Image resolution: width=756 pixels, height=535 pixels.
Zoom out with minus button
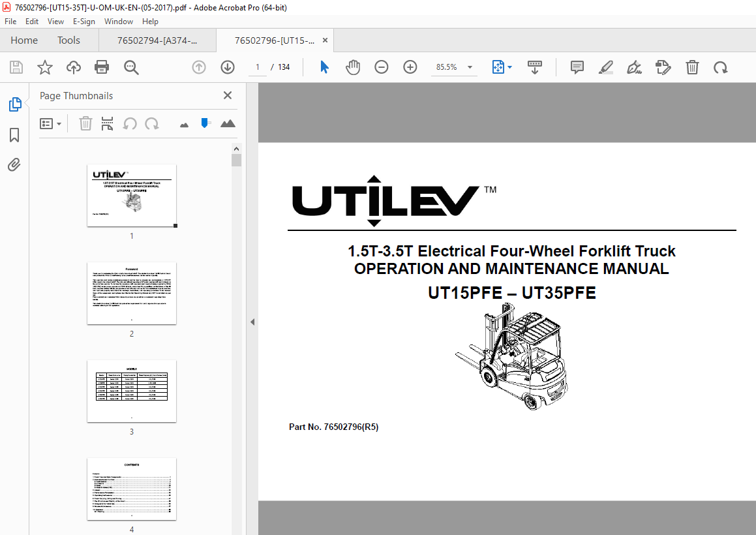[382, 67]
